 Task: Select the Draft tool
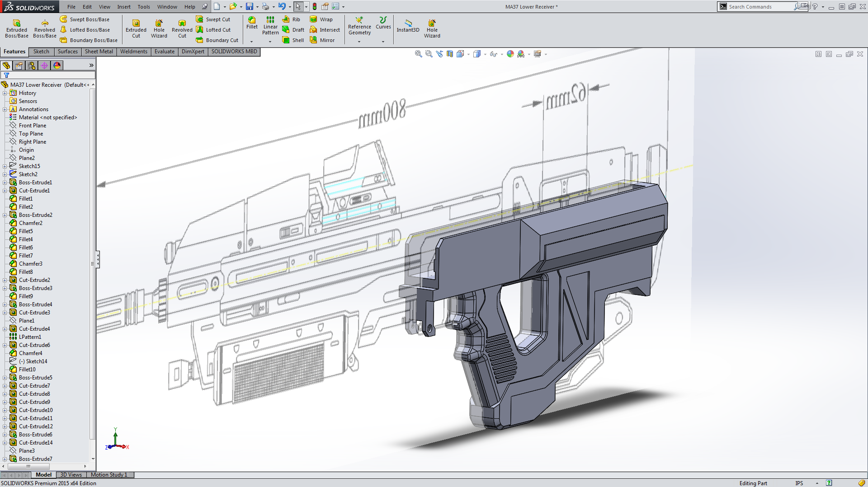[293, 30]
